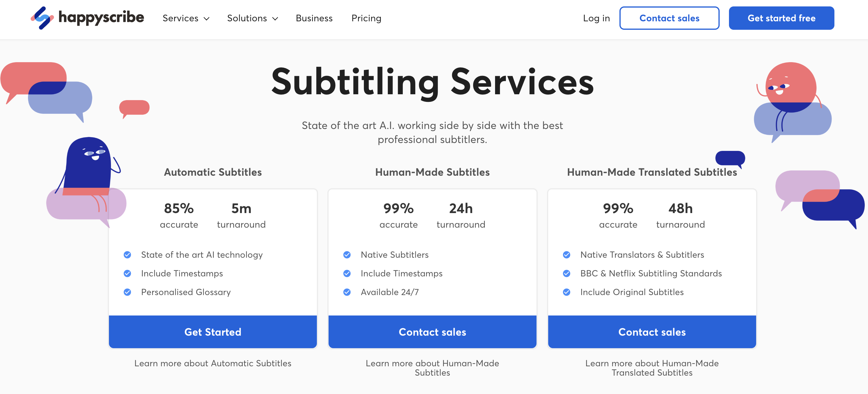
Task: Go to the Business page
Action: click(314, 18)
